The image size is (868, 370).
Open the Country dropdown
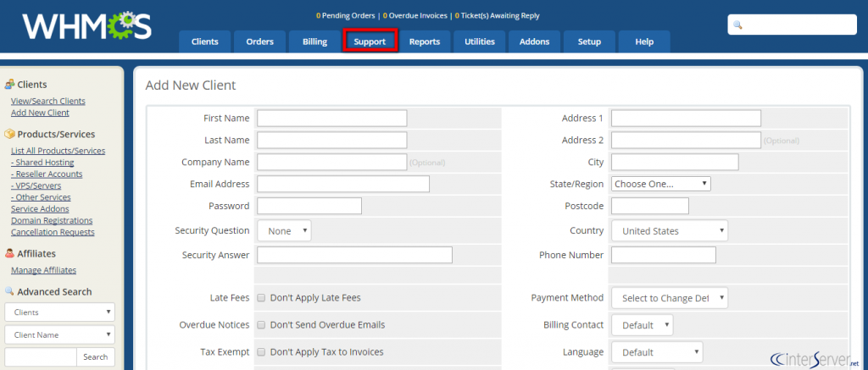(x=670, y=230)
